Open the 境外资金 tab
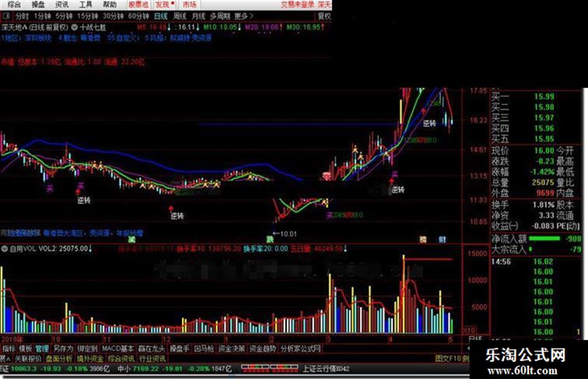588x379 pixels. pos(90,358)
